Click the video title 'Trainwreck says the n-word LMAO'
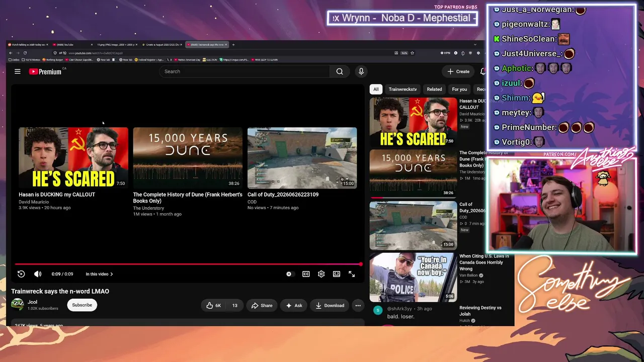Image resolution: width=644 pixels, height=362 pixels. point(60,291)
